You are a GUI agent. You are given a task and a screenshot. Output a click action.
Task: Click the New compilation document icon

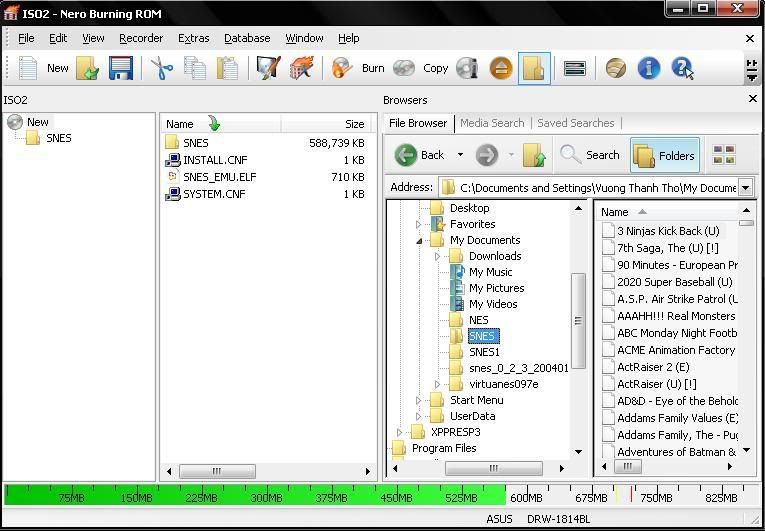(27, 68)
